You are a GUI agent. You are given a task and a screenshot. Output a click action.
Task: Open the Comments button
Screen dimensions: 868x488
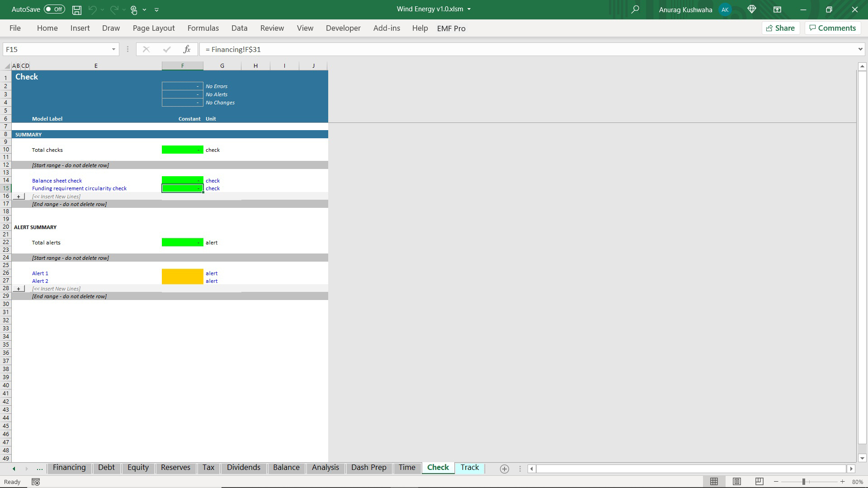pyautogui.click(x=832, y=28)
